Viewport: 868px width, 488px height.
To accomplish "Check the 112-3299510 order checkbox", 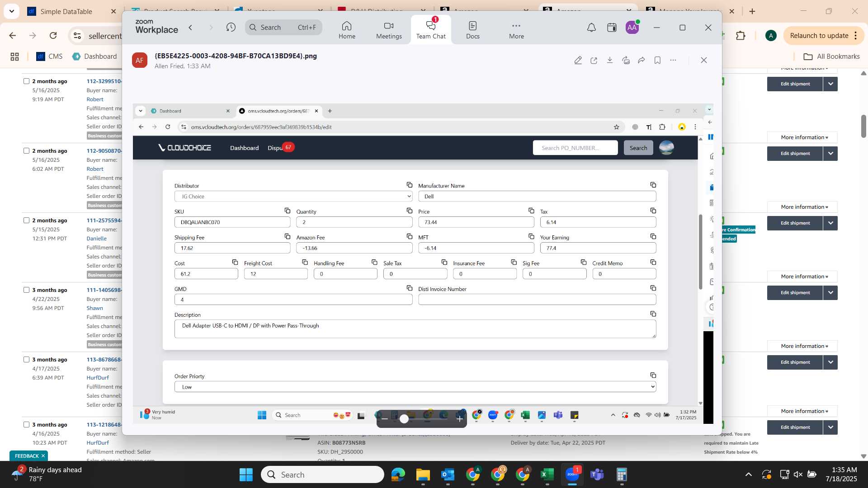I will [x=26, y=81].
